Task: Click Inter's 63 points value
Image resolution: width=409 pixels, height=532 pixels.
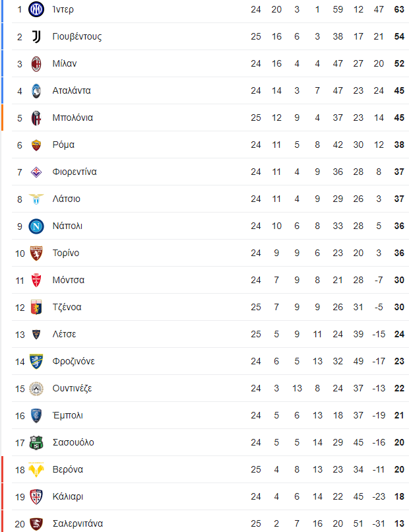Action: [399, 9]
